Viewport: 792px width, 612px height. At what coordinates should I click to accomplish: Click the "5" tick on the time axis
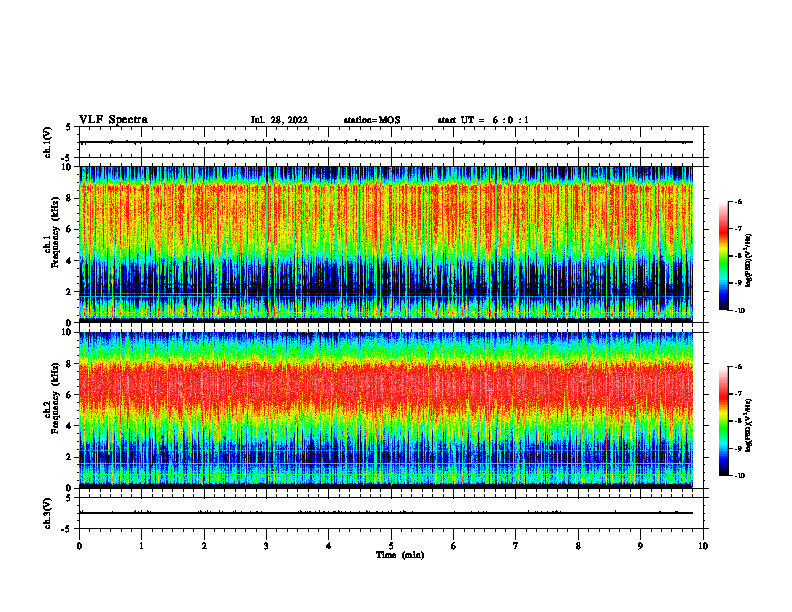pos(391,546)
